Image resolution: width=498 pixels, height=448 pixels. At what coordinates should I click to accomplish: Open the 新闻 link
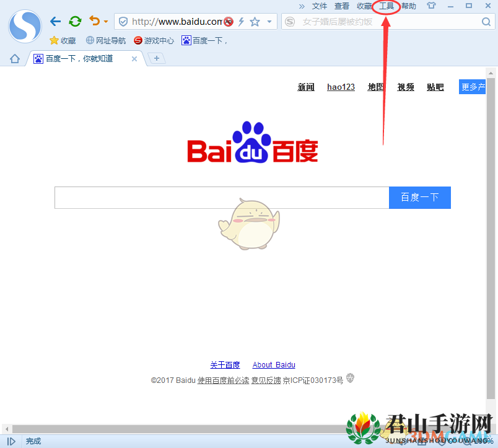[306, 87]
